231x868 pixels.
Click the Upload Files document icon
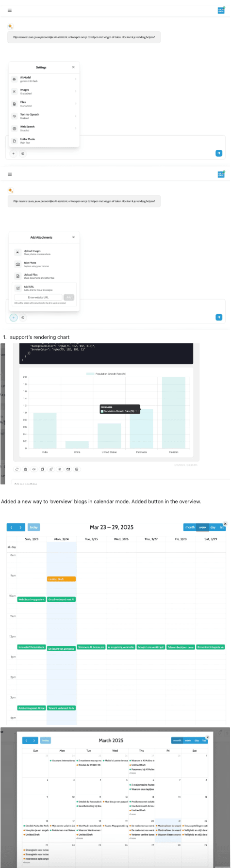(18, 276)
